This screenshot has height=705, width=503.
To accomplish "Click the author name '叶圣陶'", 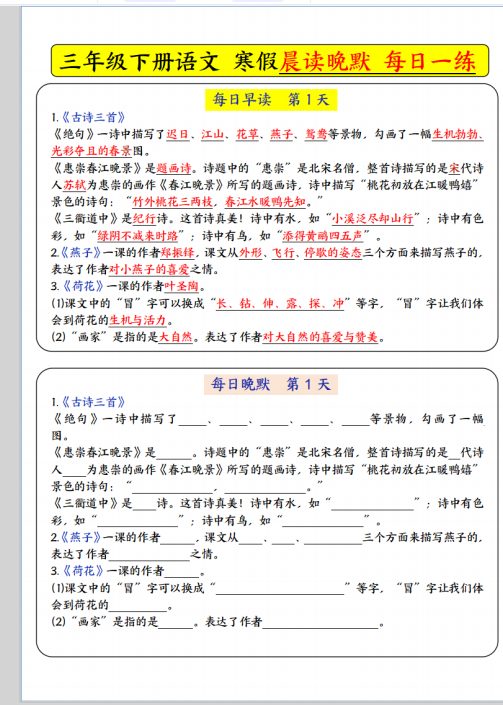I will [182, 286].
